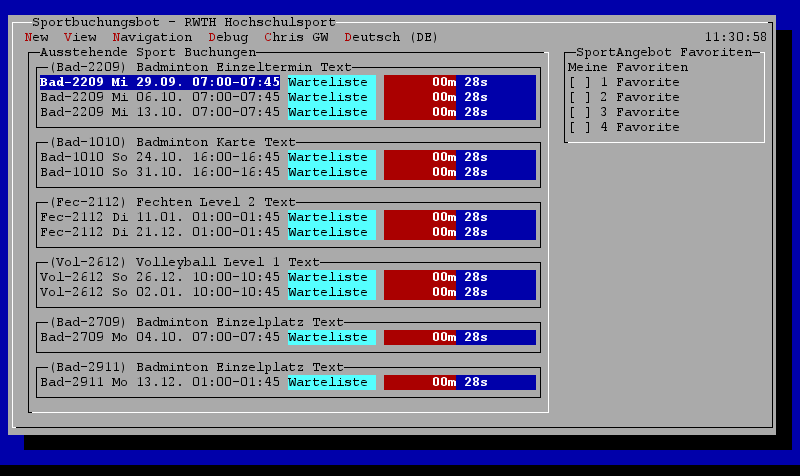This screenshot has height=476, width=800.
Task: Select booking Fec-2112 Di 11.01. 01:00-01:45
Action: pyautogui.click(x=160, y=217)
